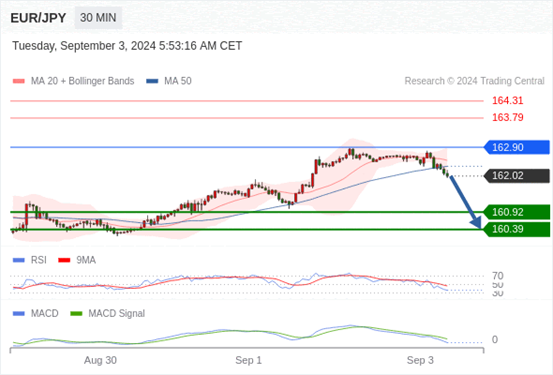This screenshot has width=553, height=375.
Task: Click the 30 MIN timeframe badge
Action: pyautogui.click(x=98, y=18)
